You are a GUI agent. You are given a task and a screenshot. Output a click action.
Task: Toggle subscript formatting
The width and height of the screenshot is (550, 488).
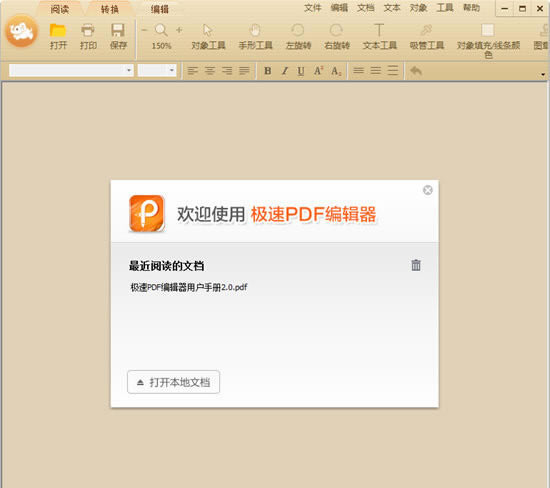(336, 71)
